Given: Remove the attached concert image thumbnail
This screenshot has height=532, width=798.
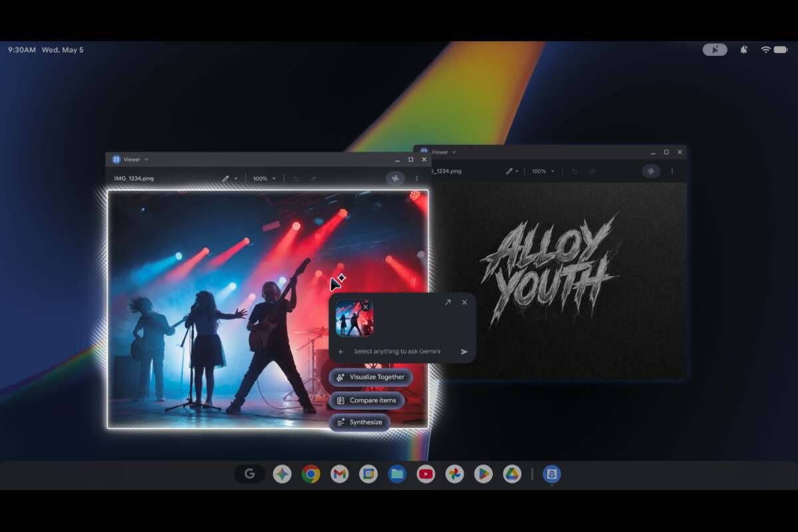Looking at the screenshot, I should 365,307.
